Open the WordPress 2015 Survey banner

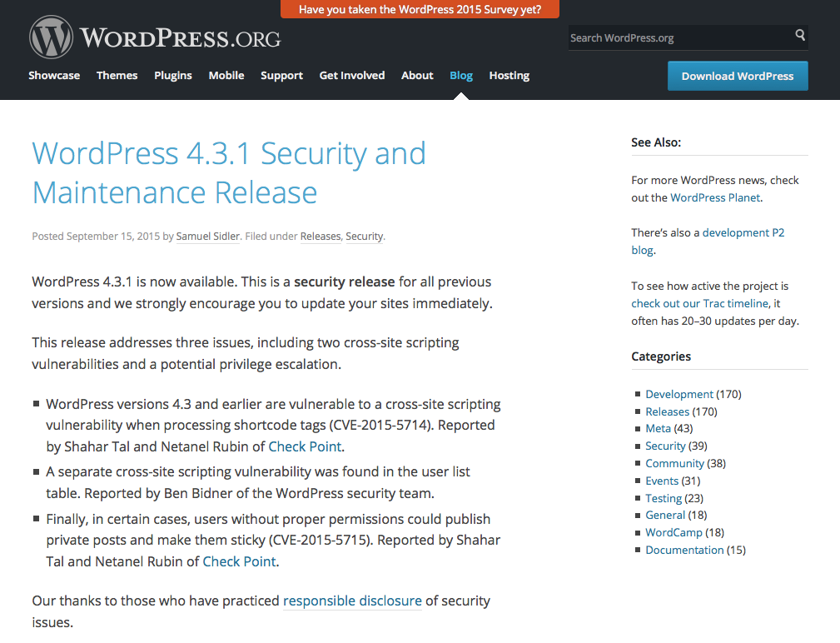click(420, 9)
